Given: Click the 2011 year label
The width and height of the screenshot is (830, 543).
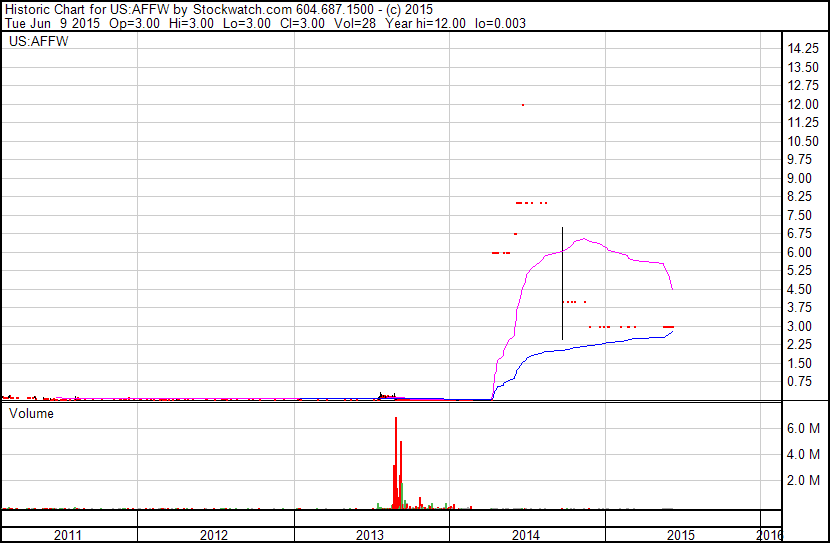Looking at the screenshot, I should 68,535.
